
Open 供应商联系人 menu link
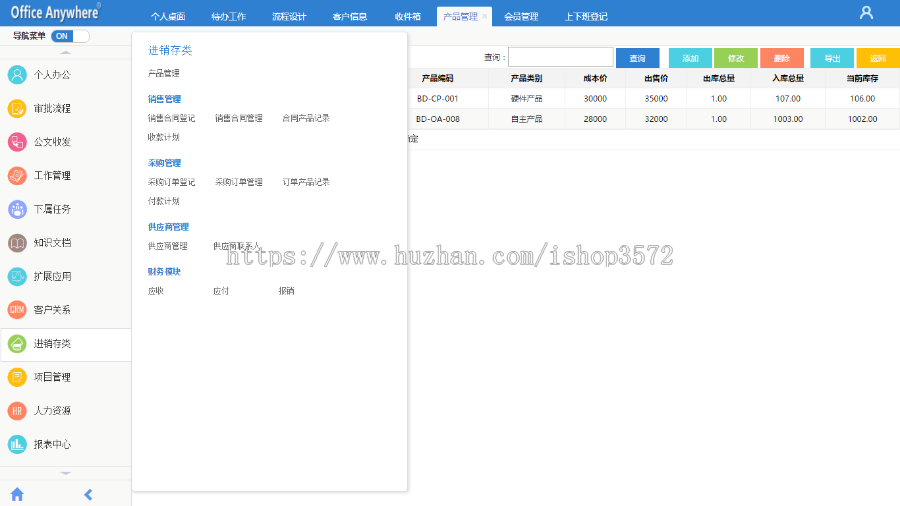tap(236, 246)
